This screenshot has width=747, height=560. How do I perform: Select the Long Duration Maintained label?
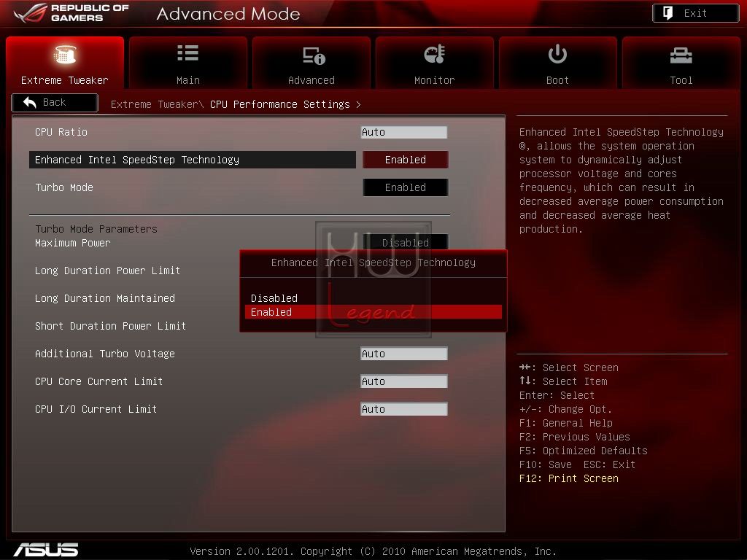pos(105,298)
